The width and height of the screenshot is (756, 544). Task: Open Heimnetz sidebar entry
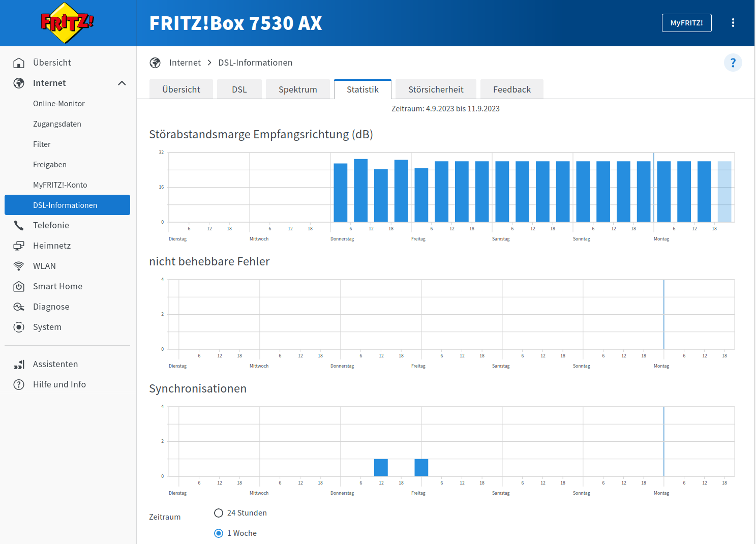pos(67,246)
